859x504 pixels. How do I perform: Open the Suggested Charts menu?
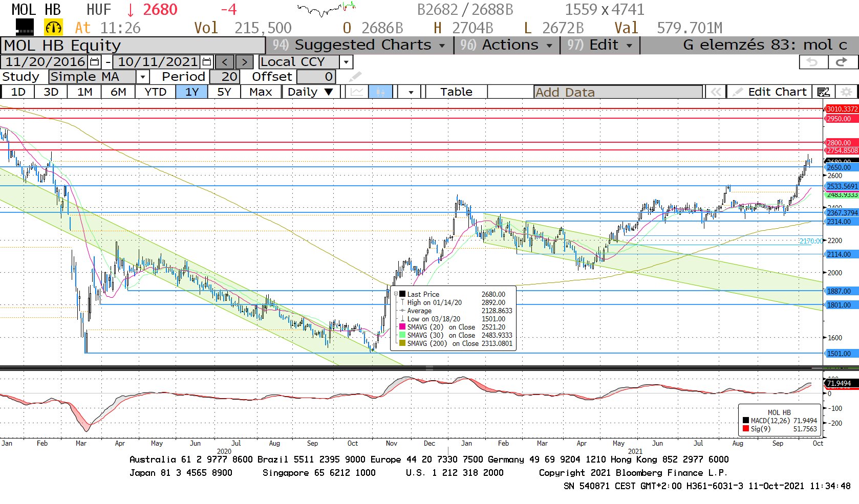[359, 45]
